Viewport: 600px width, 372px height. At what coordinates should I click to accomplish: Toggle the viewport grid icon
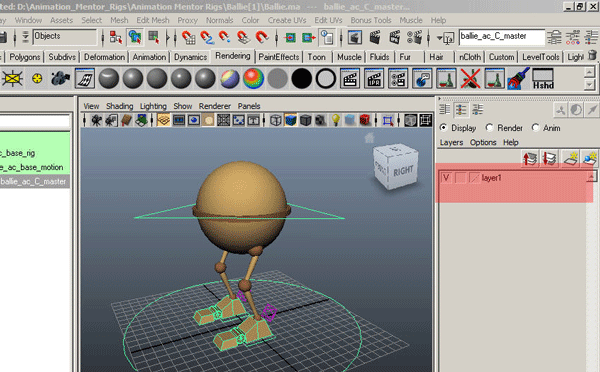click(x=163, y=120)
